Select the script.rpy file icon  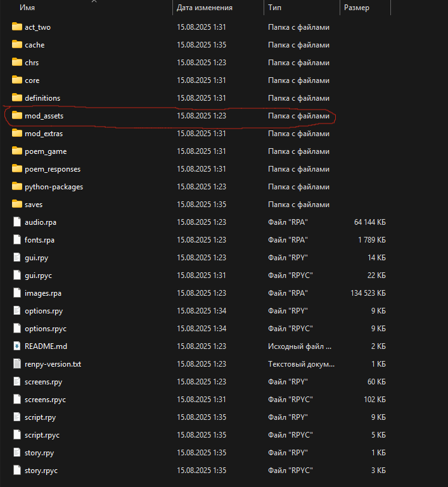point(17,417)
